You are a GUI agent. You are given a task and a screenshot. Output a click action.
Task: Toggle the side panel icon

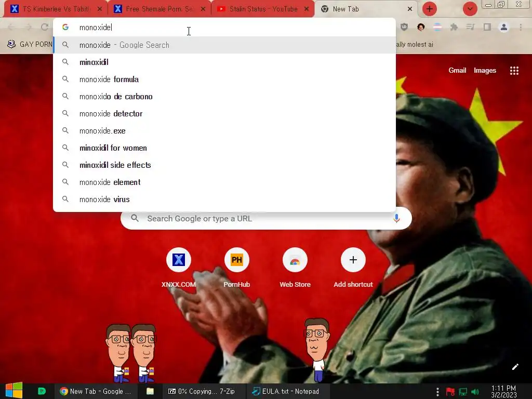[x=487, y=27]
